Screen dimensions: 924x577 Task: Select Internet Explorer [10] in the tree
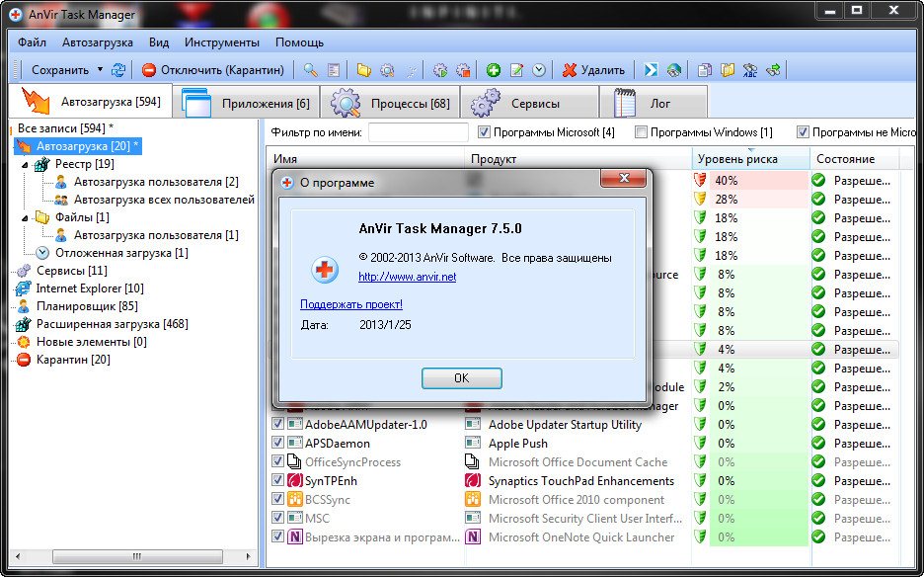coord(90,288)
